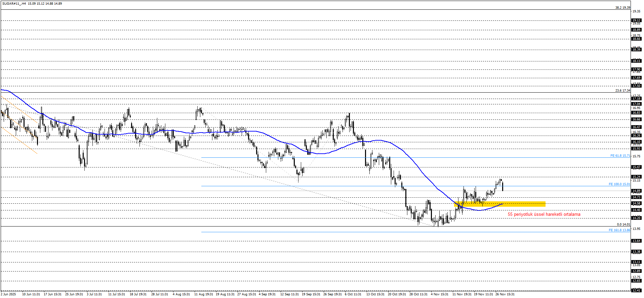
Task: Click the '26 Nov 15:31' time label
Action: (x=505, y=294)
